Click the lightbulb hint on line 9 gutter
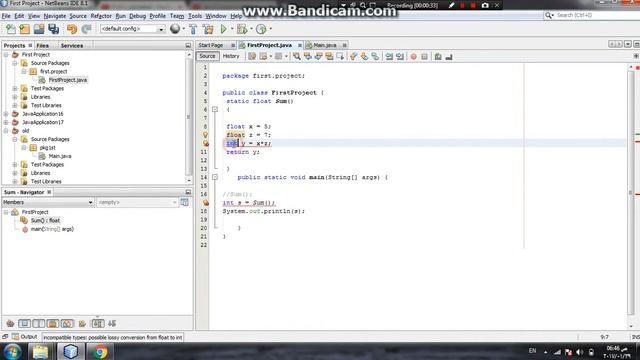 point(205,135)
